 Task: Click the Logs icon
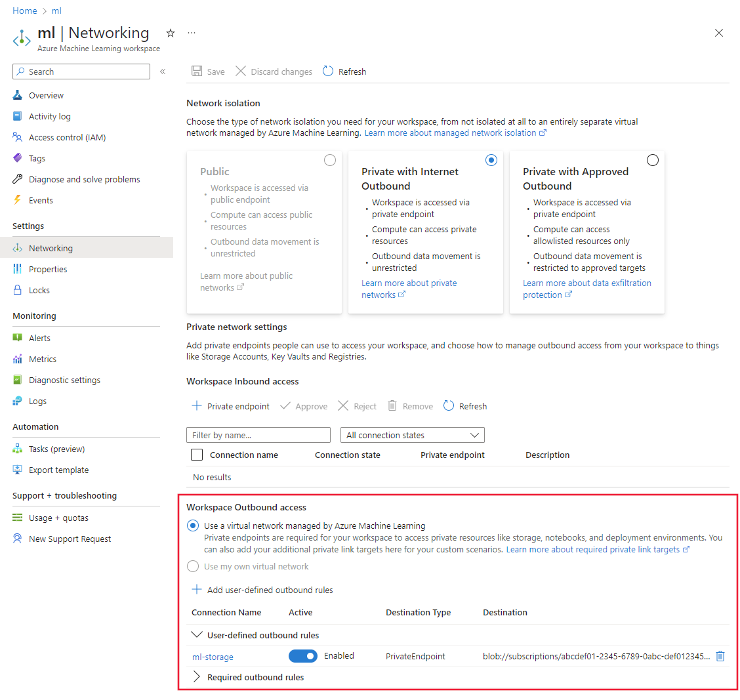pyautogui.click(x=18, y=401)
